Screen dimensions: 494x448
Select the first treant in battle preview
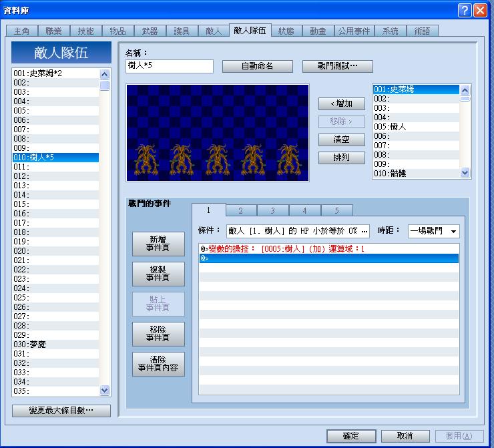146,160
